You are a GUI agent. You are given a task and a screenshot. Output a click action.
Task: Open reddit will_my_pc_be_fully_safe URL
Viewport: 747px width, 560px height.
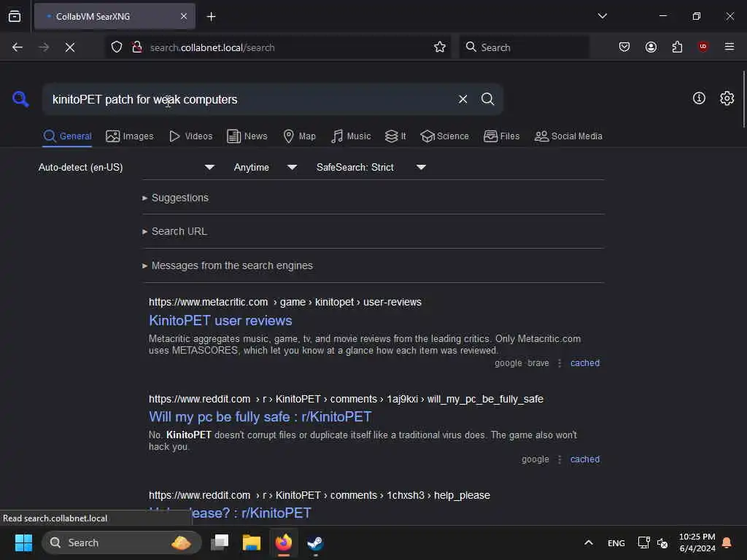coord(346,399)
